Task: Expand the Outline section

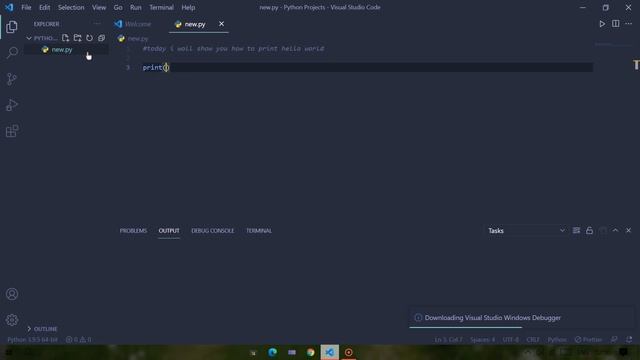Action: (42, 329)
